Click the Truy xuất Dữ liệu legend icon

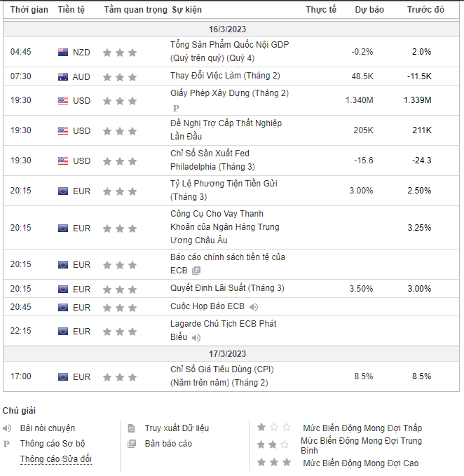(x=131, y=428)
